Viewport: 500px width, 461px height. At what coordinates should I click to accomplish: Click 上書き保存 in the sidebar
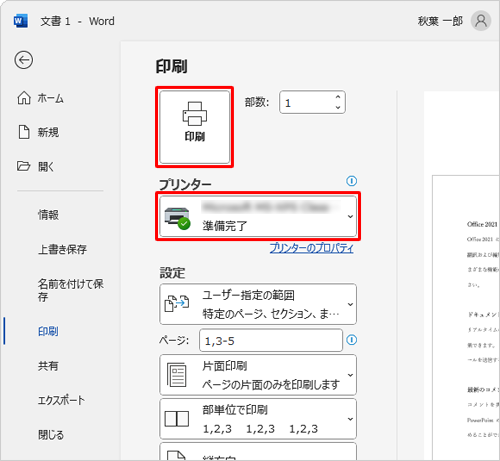(62, 249)
